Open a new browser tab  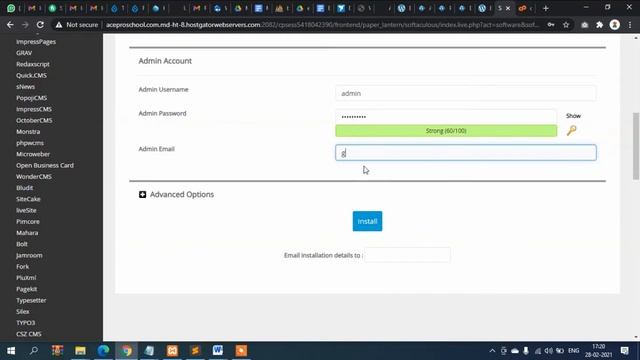(x=545, y=8)
